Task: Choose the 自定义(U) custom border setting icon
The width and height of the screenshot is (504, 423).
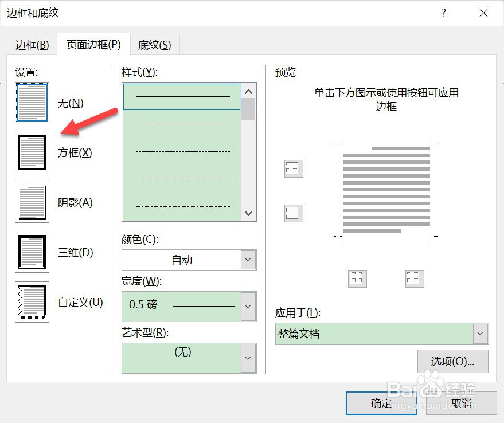Action: point(32,302)
